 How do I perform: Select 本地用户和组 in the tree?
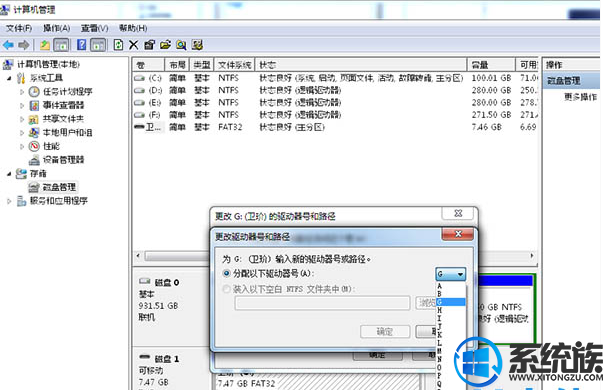67,133
